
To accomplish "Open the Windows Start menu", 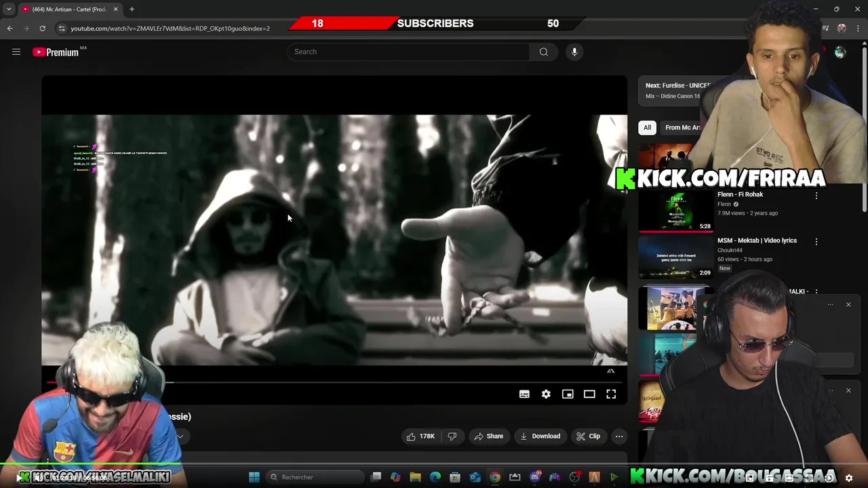I will (x=254, y=477).
